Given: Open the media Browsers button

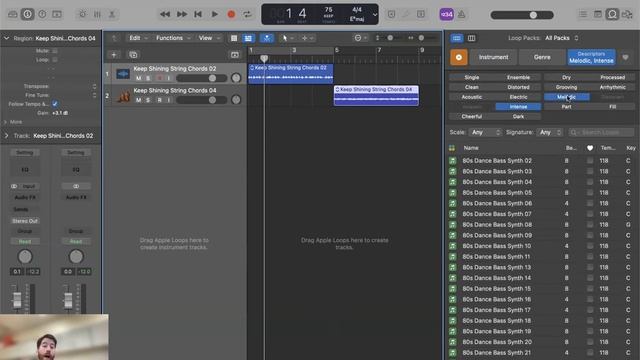Looking at the screenshot, I should coord(627,14).
